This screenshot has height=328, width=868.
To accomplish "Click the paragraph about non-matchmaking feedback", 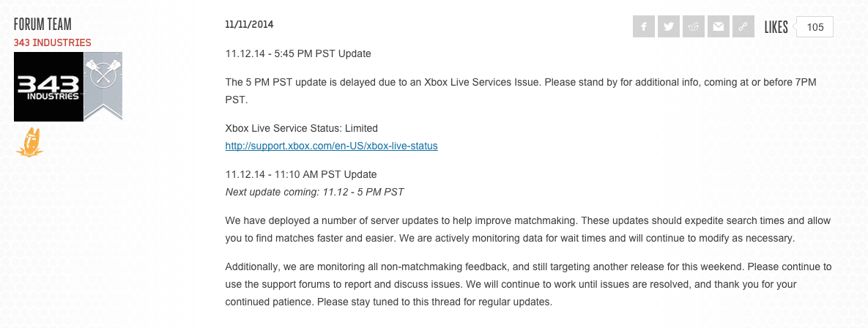I will pos(527,284).
